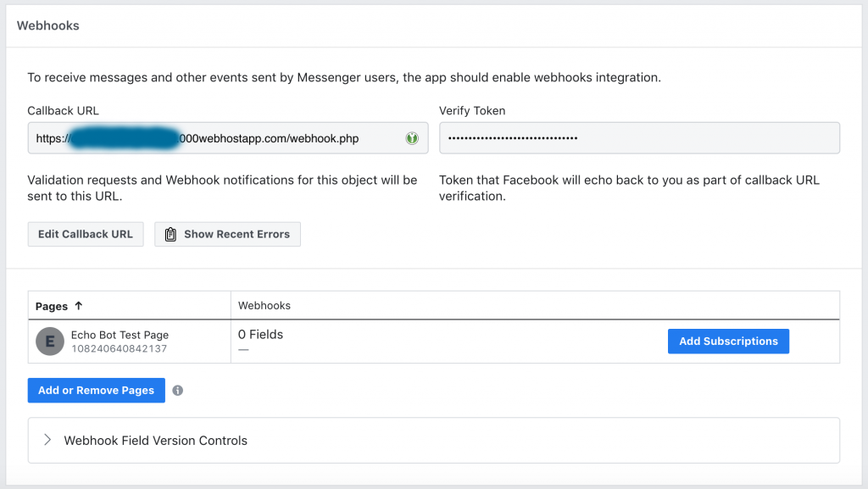Click the Show Recent Errors button
Screen dimensions: 868x489
[x=227, y=235]
